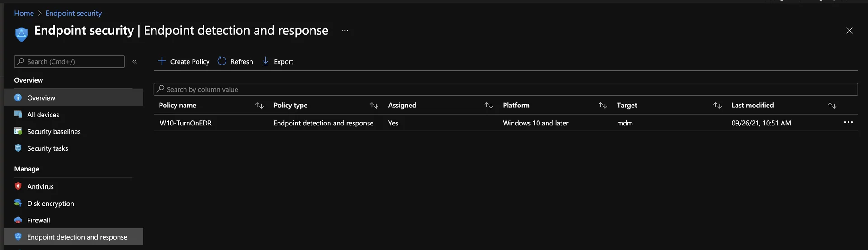Click the magnifier icon in sidebar search
The image size is (868, 250).
tap(21, 61)
